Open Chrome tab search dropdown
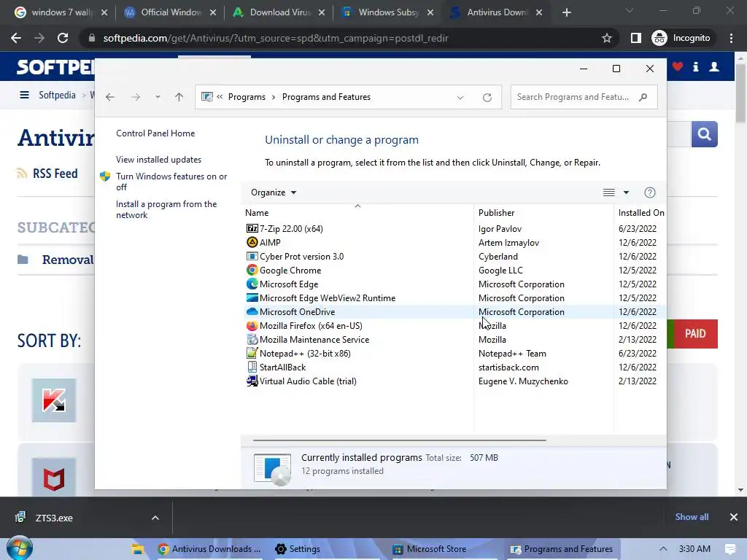 click(630, 10)
